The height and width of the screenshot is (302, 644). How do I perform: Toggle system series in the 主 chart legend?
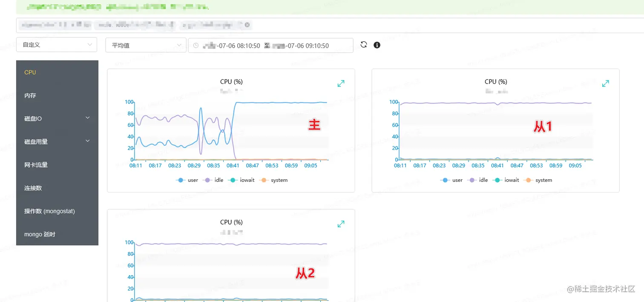pyautogui.click(x=273, y=180)
